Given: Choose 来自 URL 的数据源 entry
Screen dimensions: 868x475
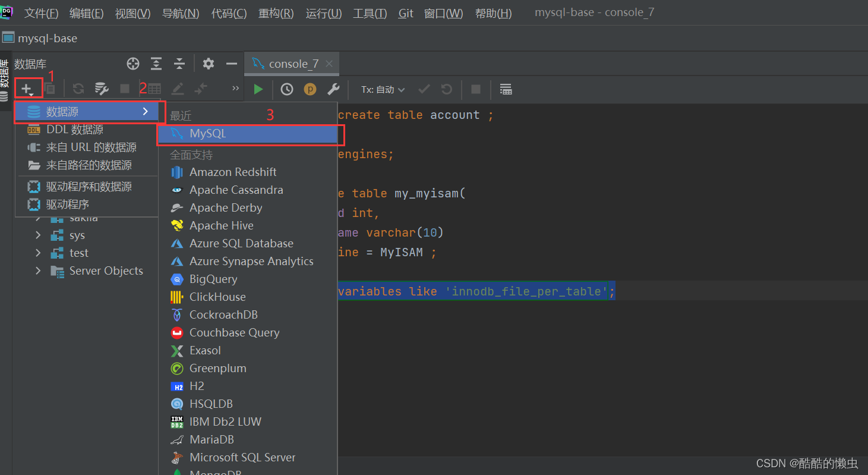Looking at the screenshot, I should (x=87, y=147).
